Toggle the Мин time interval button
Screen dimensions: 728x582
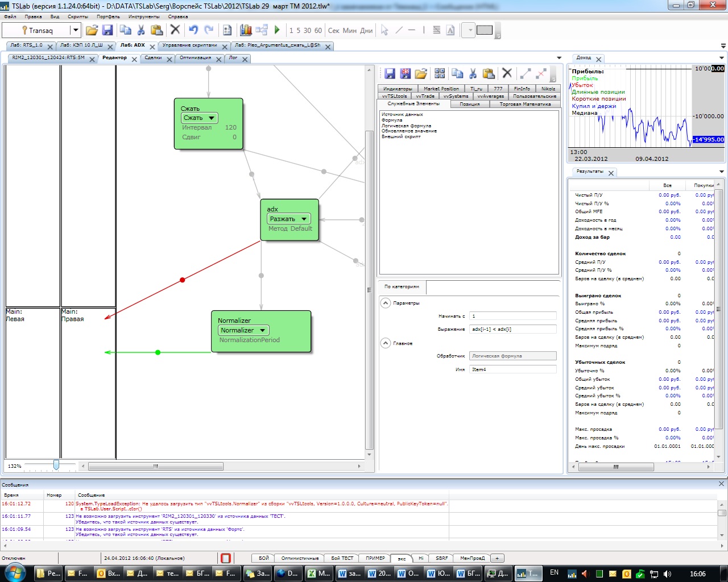click(x=349, y=31)
